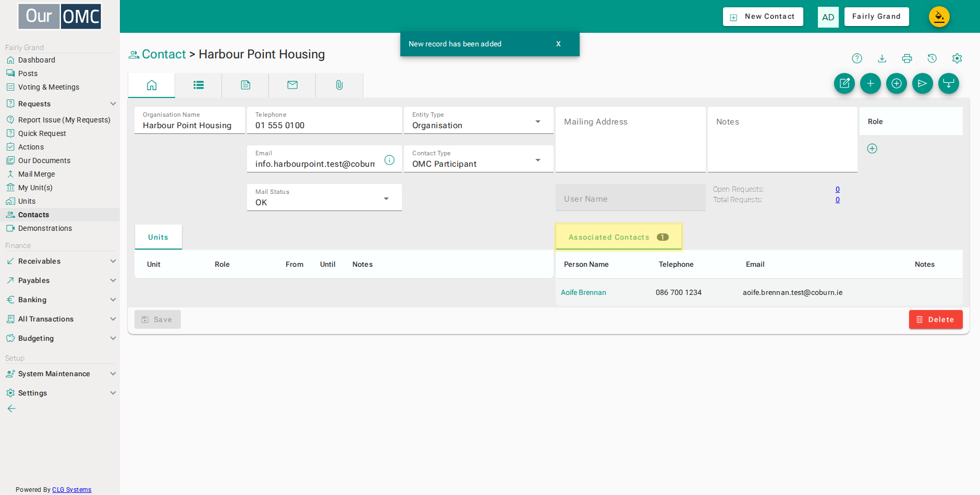
Task: Click the print icon
Action: click(907, 58)
